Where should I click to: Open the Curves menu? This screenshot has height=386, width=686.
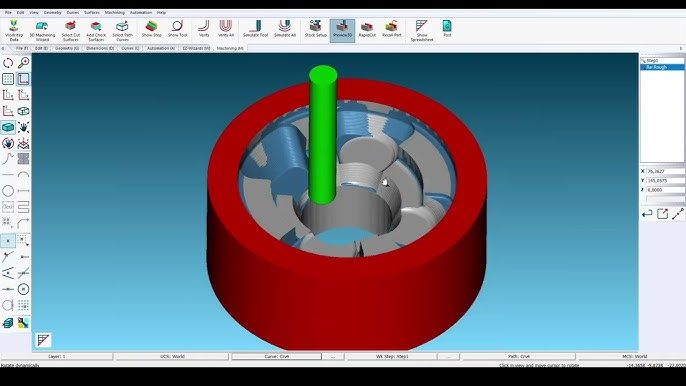pyautogui.click(x=73, y=13)
